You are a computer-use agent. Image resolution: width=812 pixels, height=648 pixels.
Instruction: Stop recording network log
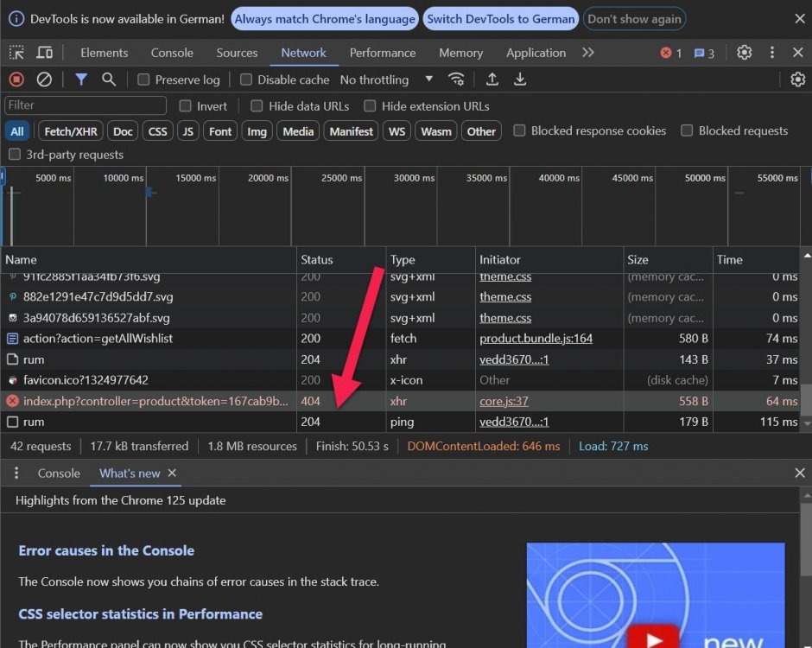click(16, 79)
